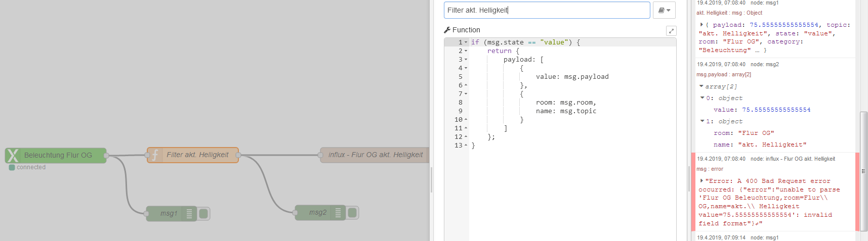The width and height of the screenshot is (868, 241).
Task: Click 'msg : error' debug label
Action: tap(710, 169)
